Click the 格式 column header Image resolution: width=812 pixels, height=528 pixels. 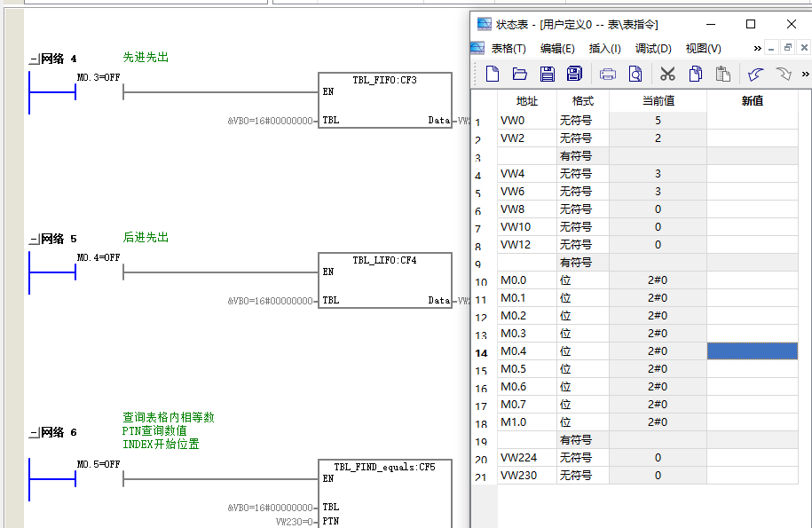point(583,101)
